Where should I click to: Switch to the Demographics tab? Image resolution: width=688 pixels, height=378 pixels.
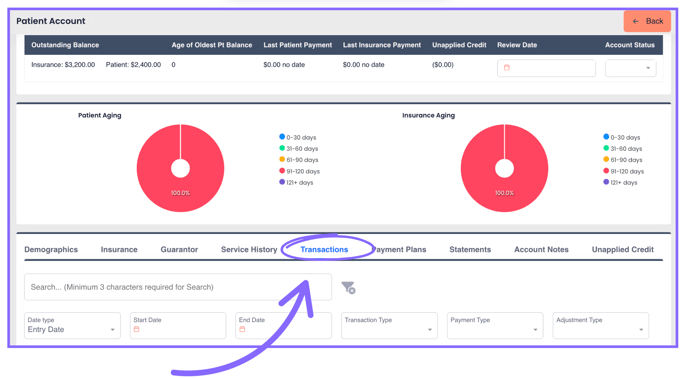click(x=51, y=249)
